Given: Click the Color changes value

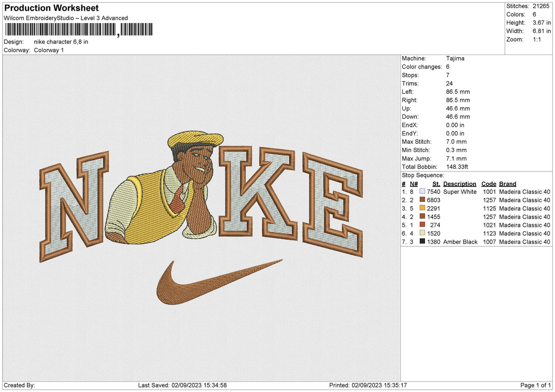Looking at the screenshot, I should 448,67.
